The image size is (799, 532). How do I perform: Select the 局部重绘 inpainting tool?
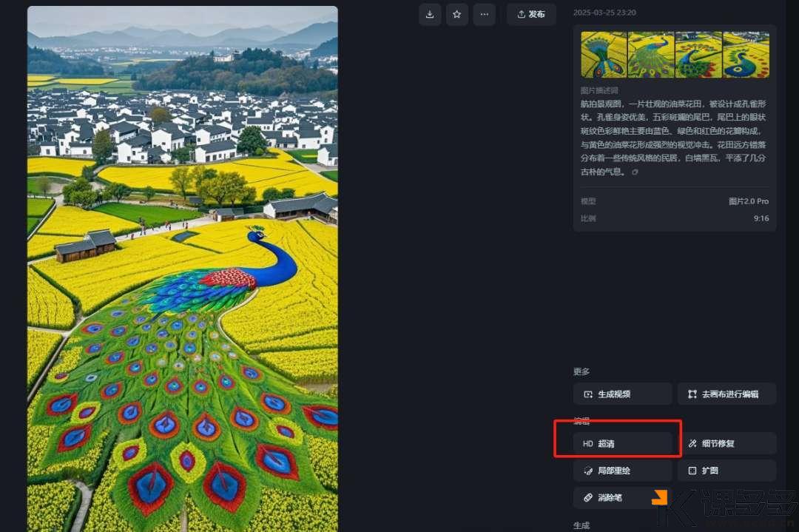[622, 471]
